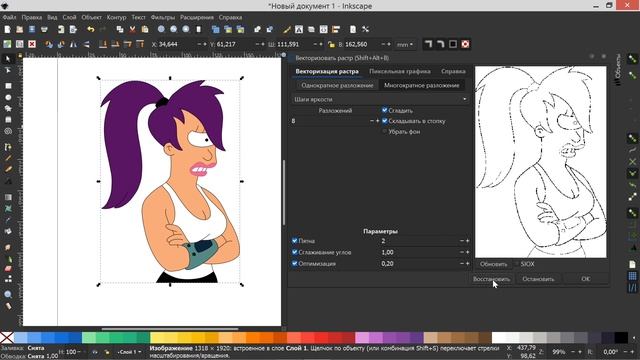Open the Шаги яркости dropdown

380,99
